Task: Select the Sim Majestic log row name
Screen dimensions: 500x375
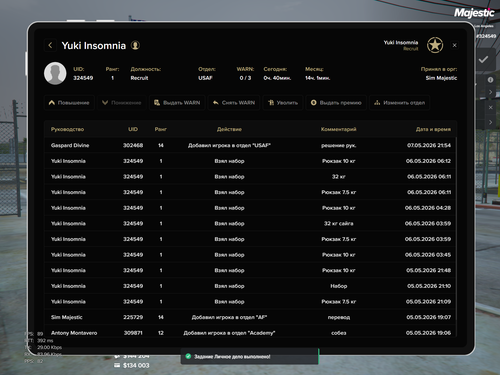Action: 67,317
